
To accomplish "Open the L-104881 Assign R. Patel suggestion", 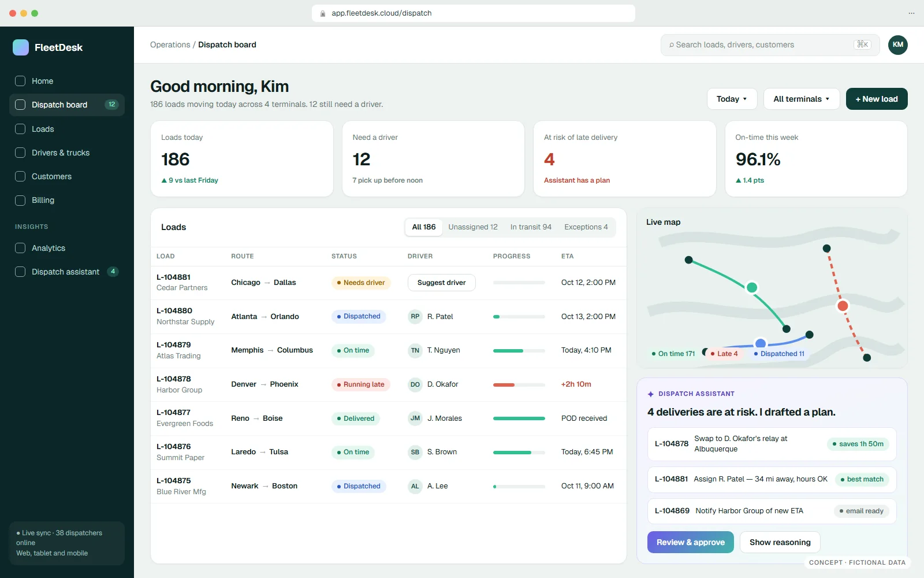I will click(772, 479).
